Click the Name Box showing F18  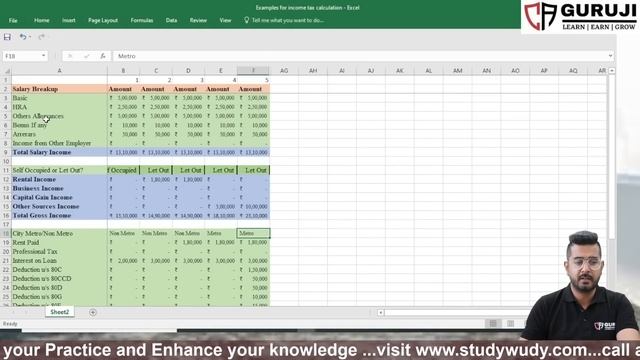[x=21, y=56]
